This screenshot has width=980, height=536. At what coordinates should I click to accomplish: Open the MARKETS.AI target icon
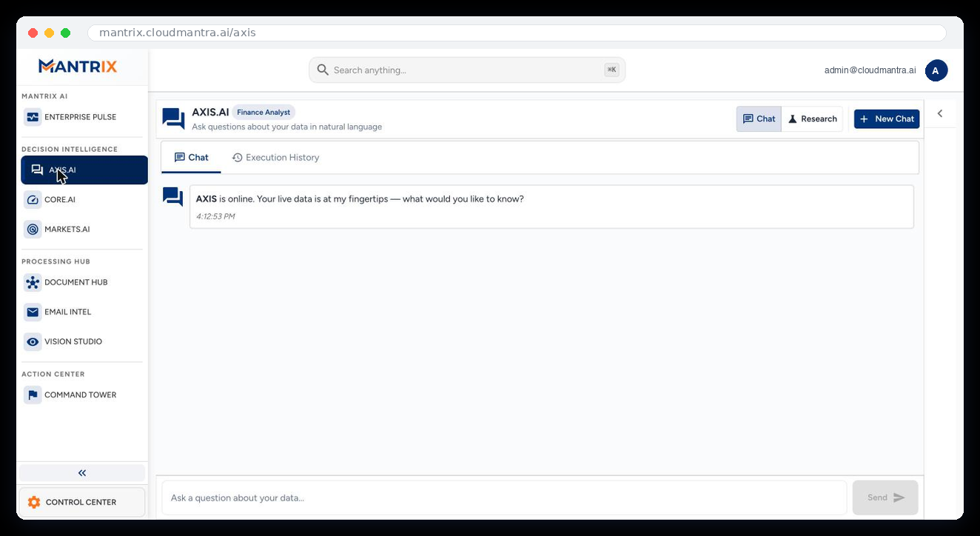pyautogui.click(x=33, y=230)
